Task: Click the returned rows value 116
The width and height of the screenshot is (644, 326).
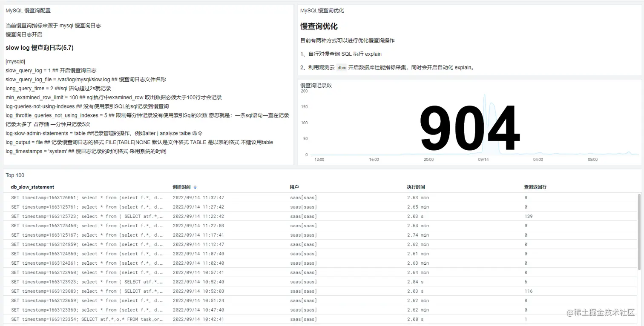Action: click(529, 291)
